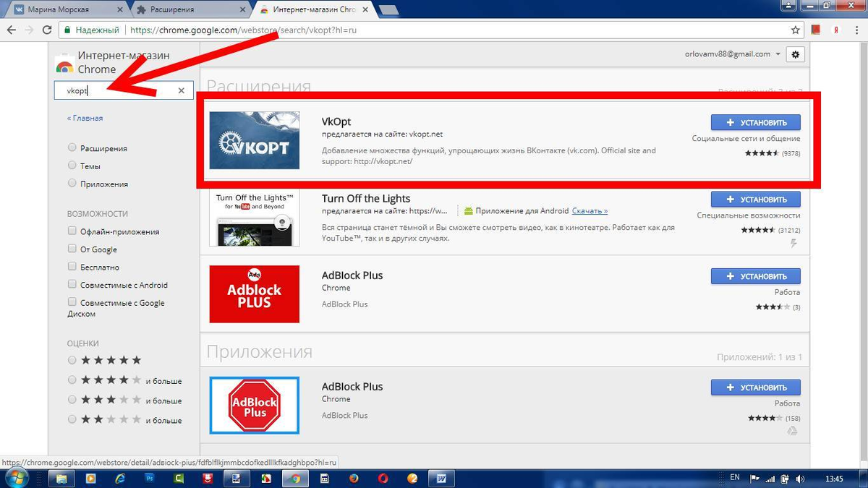Enable the Бесплатно checkbox

click(72, 267)
